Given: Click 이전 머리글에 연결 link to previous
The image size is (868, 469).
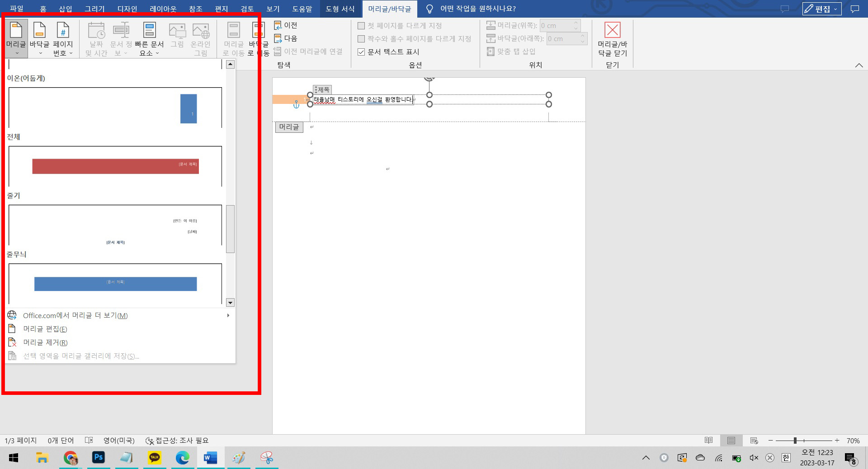Looking at the screenshot, I should click(308, 52).
